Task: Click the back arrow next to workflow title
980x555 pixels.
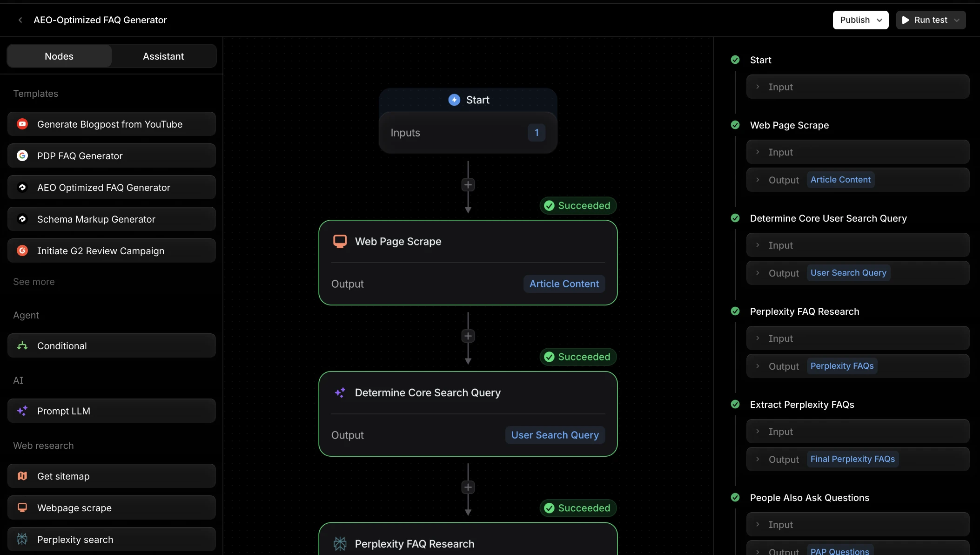Action: pos(20,20)
